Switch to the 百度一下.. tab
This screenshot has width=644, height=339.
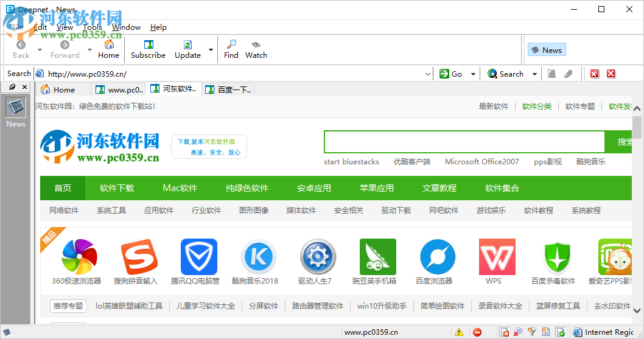click(228, 89)
